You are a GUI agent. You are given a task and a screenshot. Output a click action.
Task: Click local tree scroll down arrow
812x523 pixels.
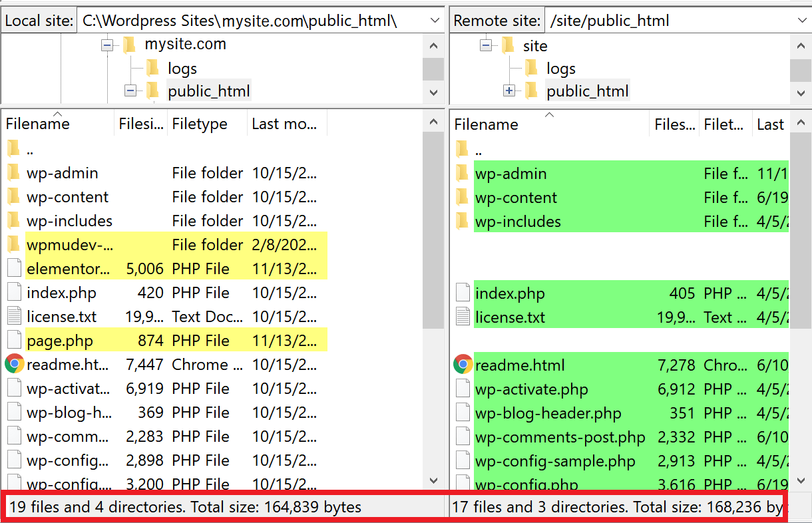click(433, 92)
